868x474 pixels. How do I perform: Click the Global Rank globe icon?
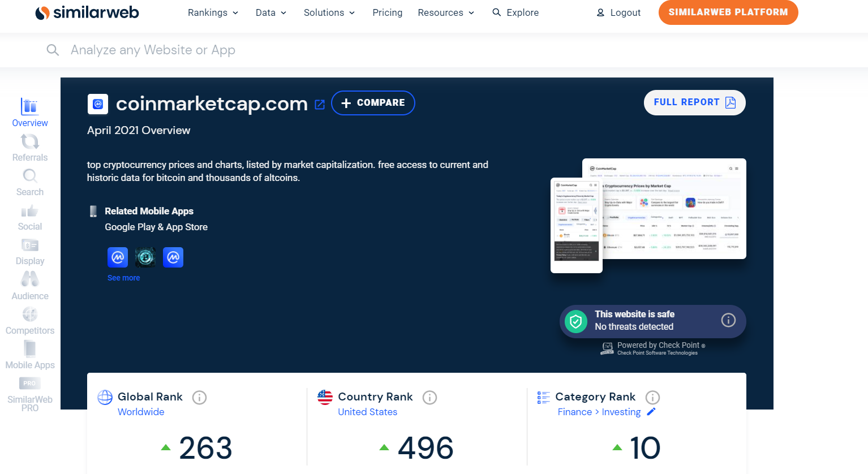click(105, 398)
